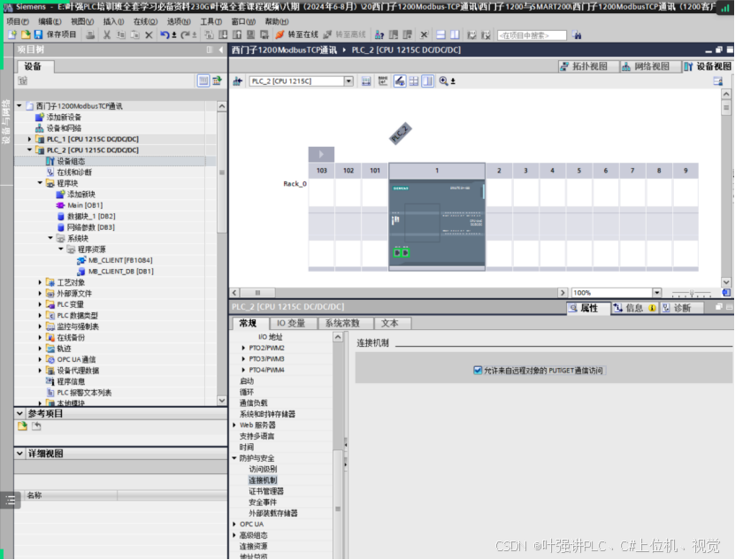Expand the PLC 变量 folder

click(40, 304)
